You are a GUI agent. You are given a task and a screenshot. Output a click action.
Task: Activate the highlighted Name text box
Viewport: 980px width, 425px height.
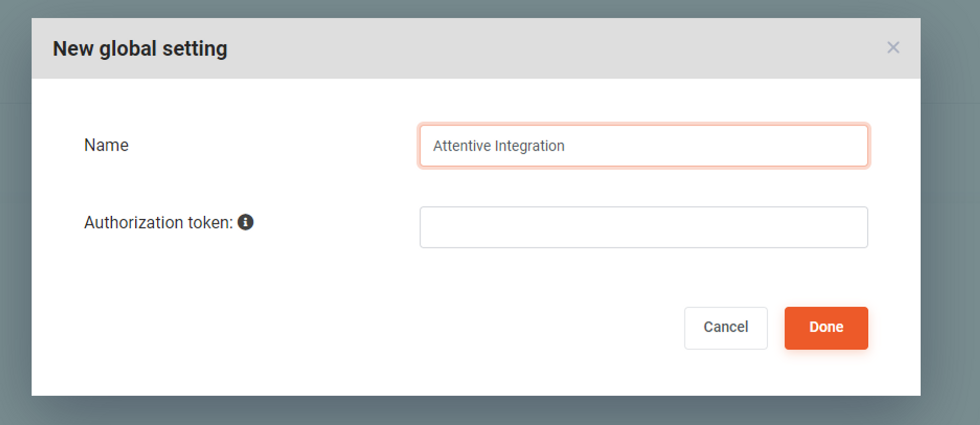coord(643,146)
